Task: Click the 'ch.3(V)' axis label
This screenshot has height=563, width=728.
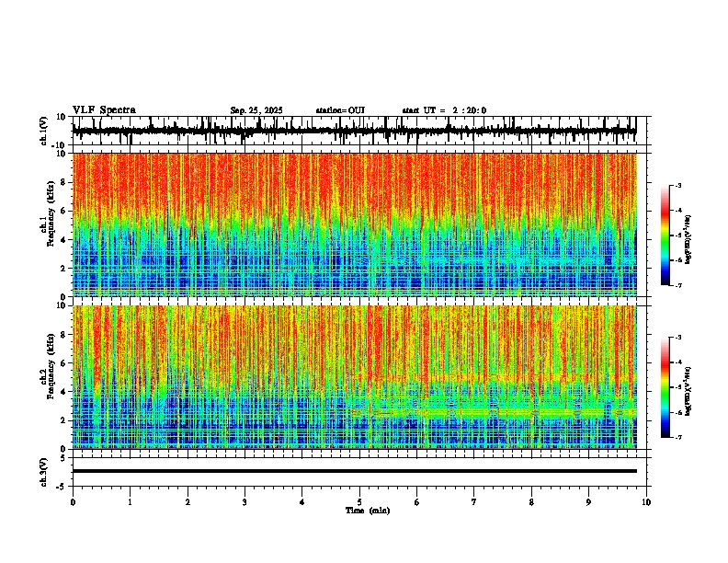Action: coord(44,472)
